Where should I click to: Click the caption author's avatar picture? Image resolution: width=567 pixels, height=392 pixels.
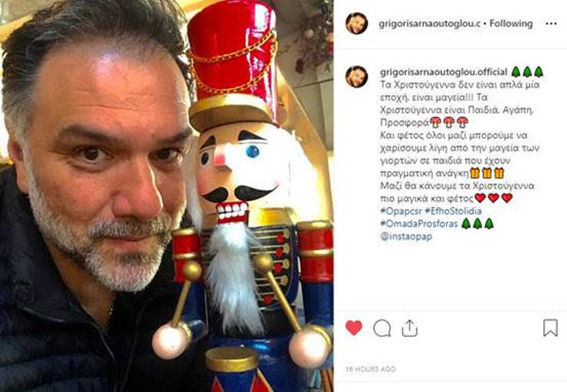[356, 76]
